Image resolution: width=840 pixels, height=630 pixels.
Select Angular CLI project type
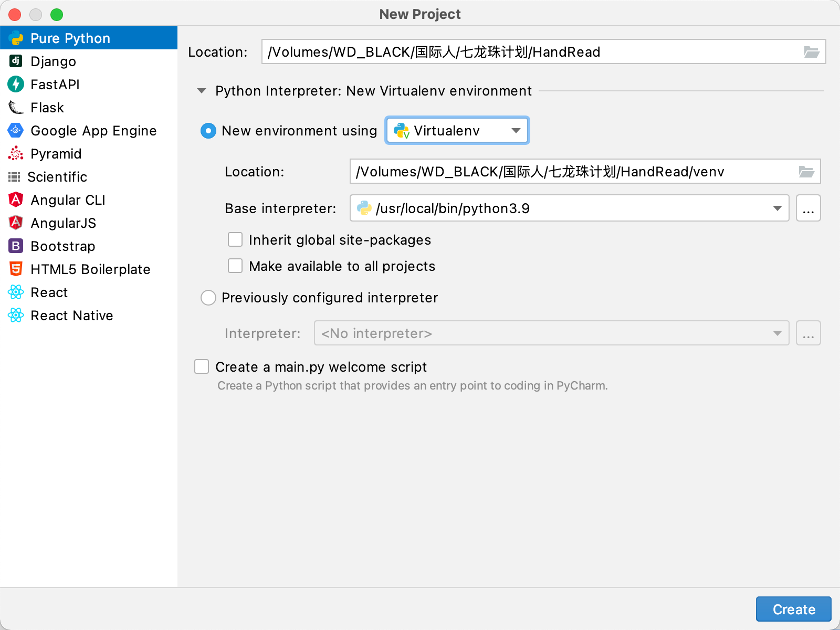[89, 199]
